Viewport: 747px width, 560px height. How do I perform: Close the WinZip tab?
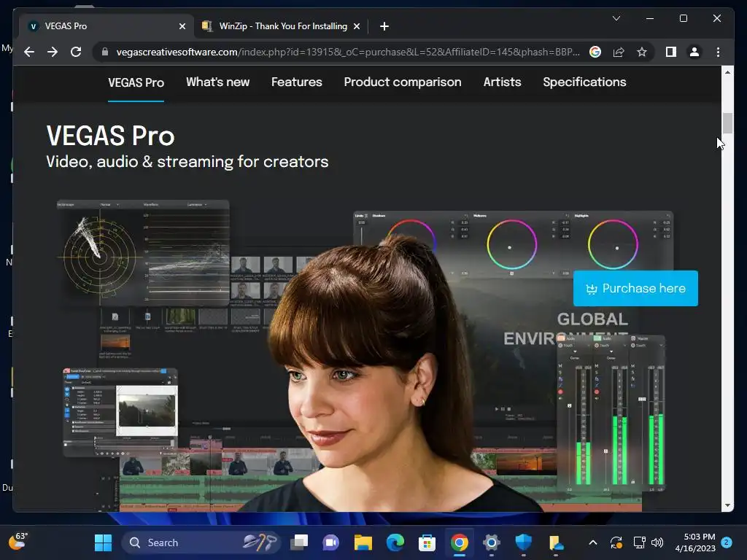(356, 26)
